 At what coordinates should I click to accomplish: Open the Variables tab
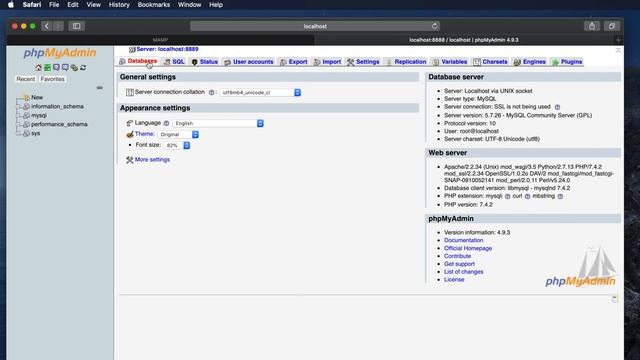point(450,62)
